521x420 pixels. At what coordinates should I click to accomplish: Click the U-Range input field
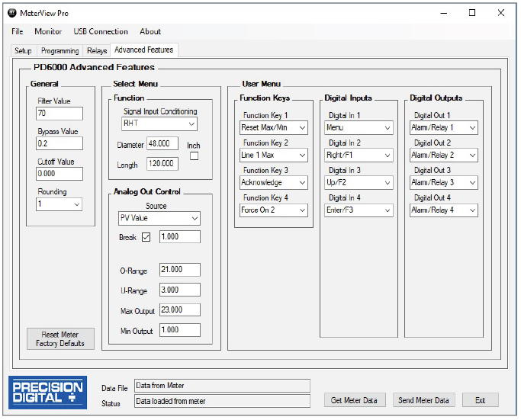coord(180,290)
